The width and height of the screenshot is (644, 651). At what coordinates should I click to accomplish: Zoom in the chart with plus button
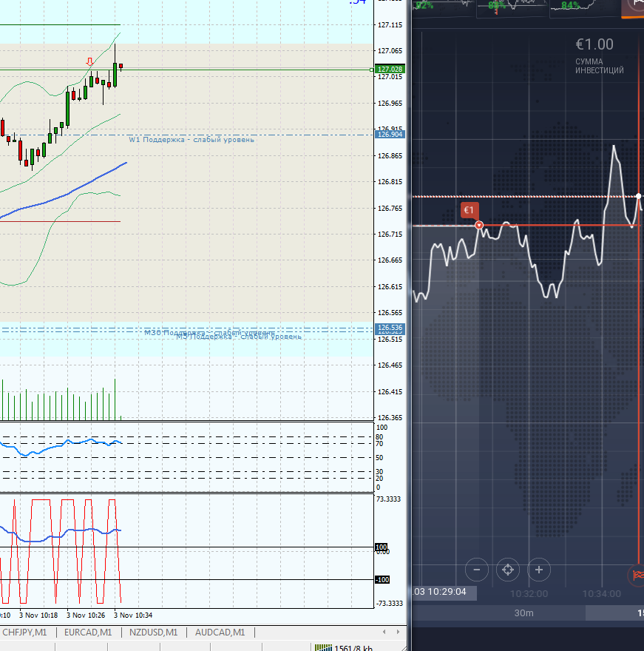click(539, 570)
